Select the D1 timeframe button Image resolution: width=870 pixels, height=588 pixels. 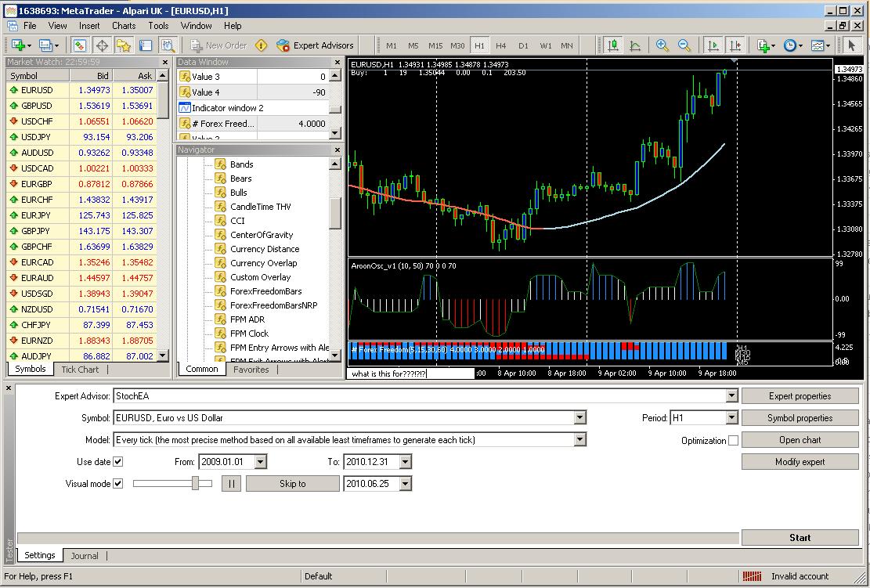pyautogui.click(x=523, y=45)
